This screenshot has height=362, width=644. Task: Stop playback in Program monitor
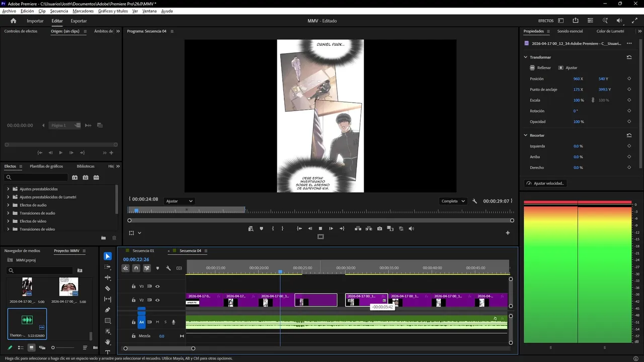coord(320,229)
